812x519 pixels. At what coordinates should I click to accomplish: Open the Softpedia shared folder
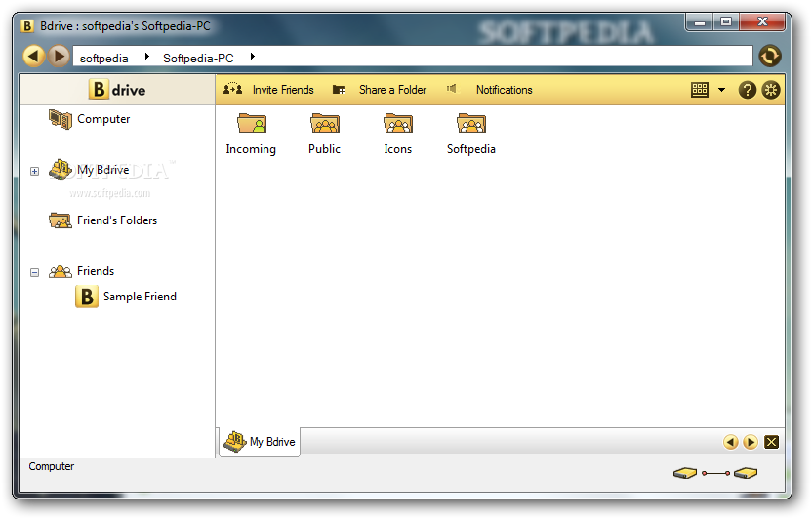pyautogui.click(x=471, y=134)
